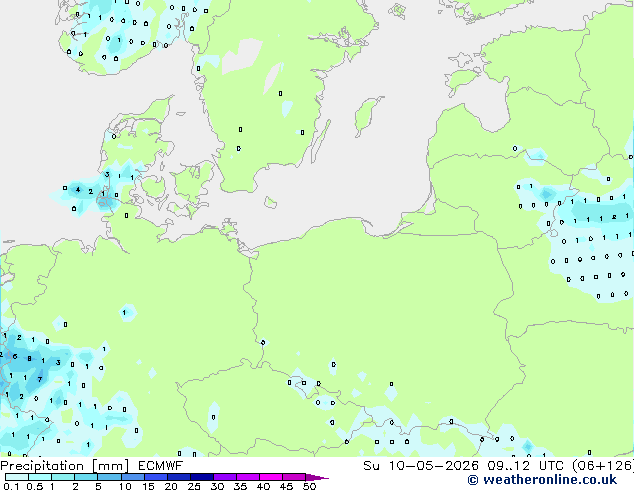Click the "25" legend scale label
Image resolution: width=634 pixels, height=490 pixels.
point(194,486)
